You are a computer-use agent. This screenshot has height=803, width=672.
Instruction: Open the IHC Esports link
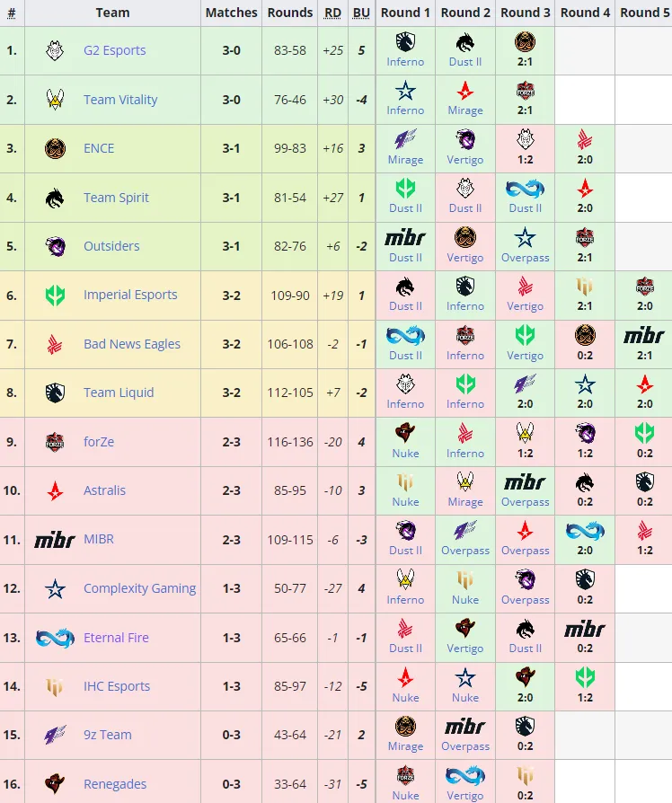click(x=117, y=686)
